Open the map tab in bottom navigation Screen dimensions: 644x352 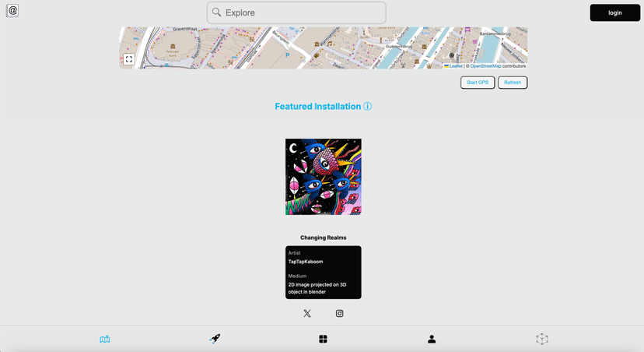105,340
